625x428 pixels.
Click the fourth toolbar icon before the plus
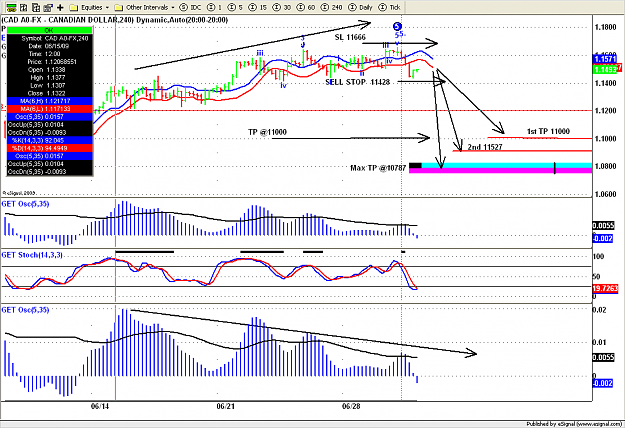click(x=48, y=7)
